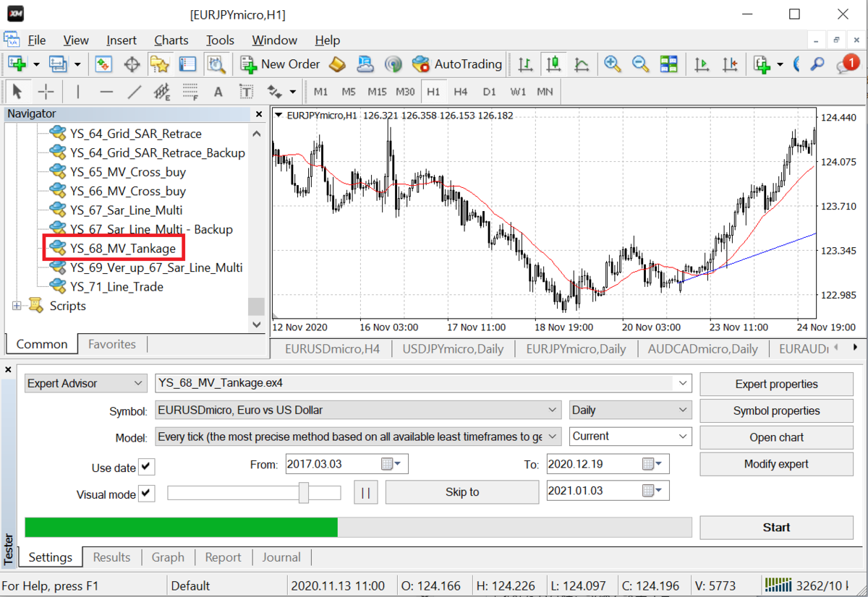Select the Trendline drawing tool
868x597 pixels.
pyautogui.click(x=134, y=92)
